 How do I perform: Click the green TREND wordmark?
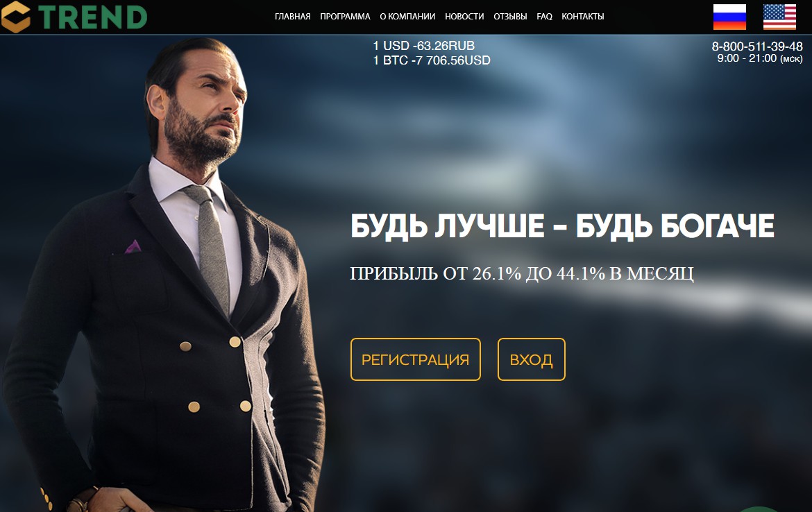click(93, 17)
